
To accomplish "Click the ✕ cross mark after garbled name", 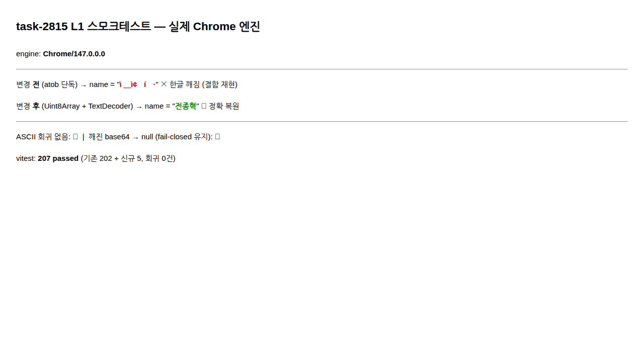I will pyautogui.click(x=164, y=84).
